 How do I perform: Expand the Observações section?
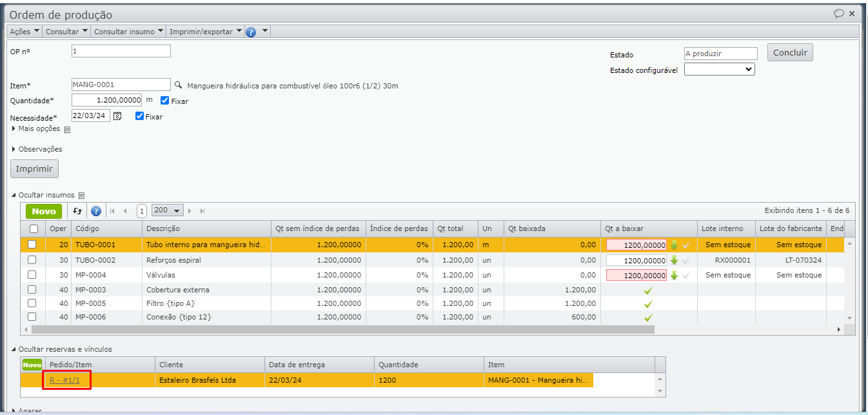coord(37,149)
